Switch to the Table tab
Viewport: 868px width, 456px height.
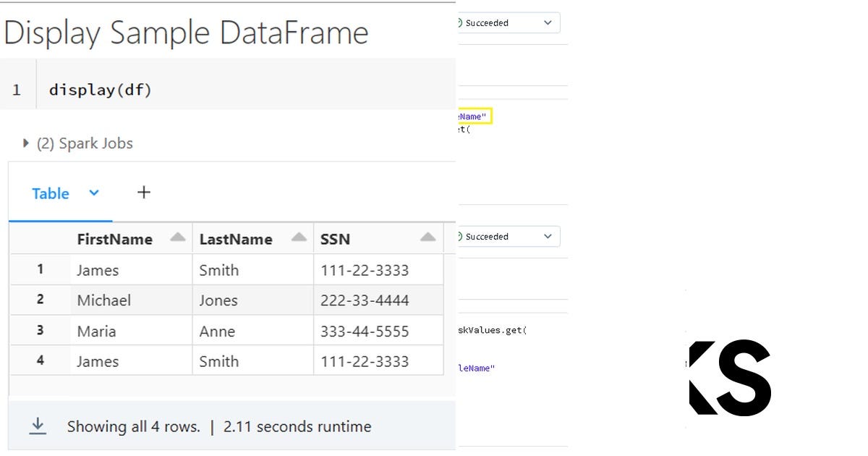[50, 193]
